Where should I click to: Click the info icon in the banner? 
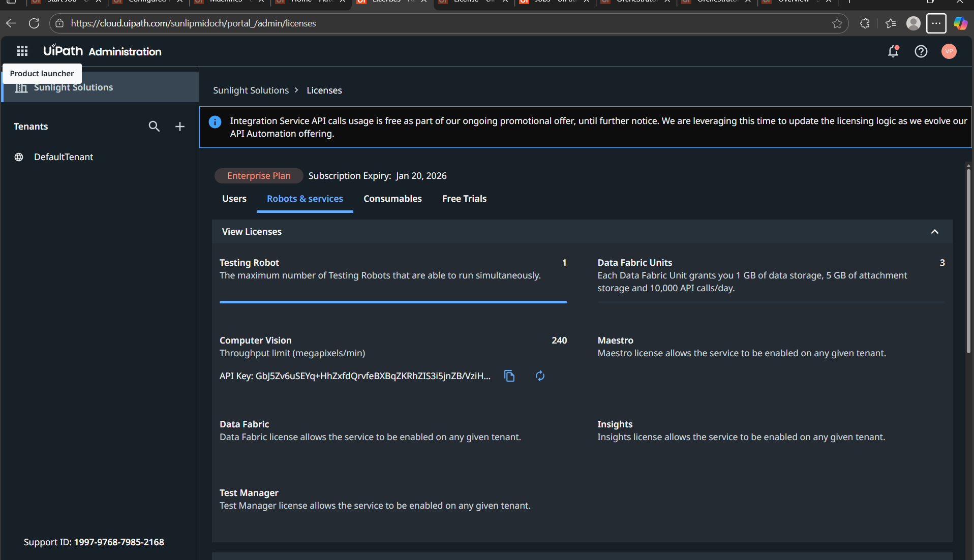(215, 122)
